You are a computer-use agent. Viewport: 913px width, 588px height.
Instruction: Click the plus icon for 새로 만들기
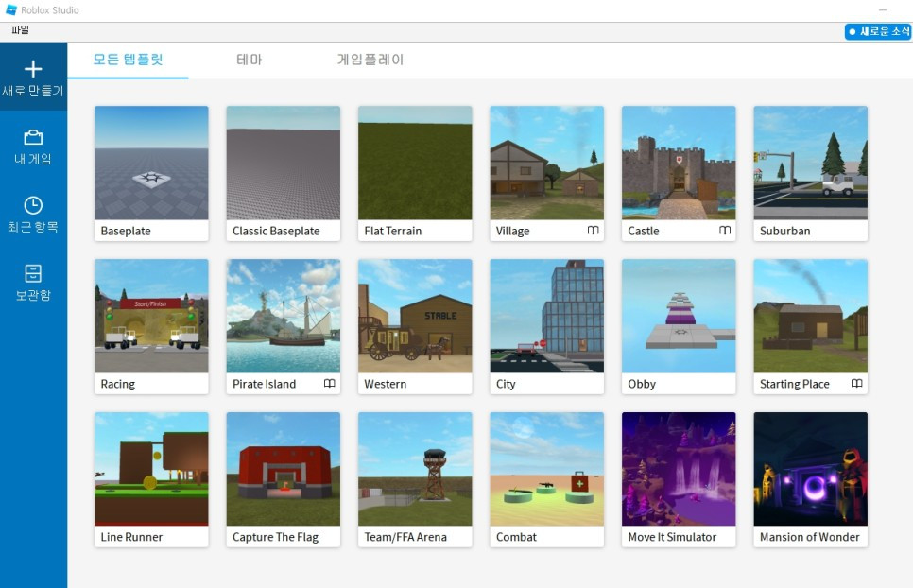tap(33, 69)
